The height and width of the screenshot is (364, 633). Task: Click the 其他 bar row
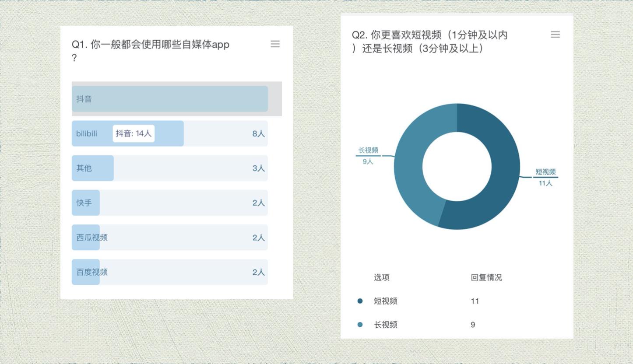pyautogui.click(x=170, y=168)
